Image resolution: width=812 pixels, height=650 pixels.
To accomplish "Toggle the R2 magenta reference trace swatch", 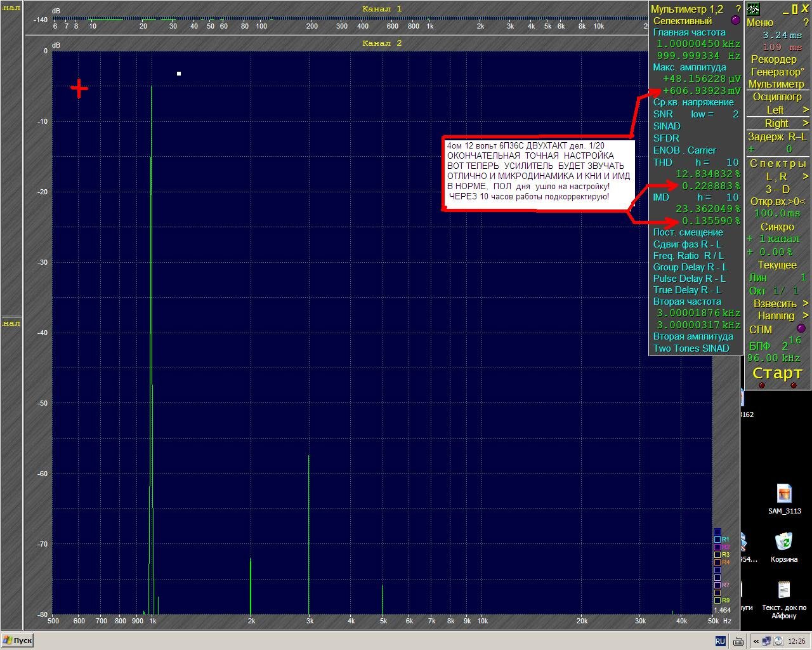I will 717,547.
